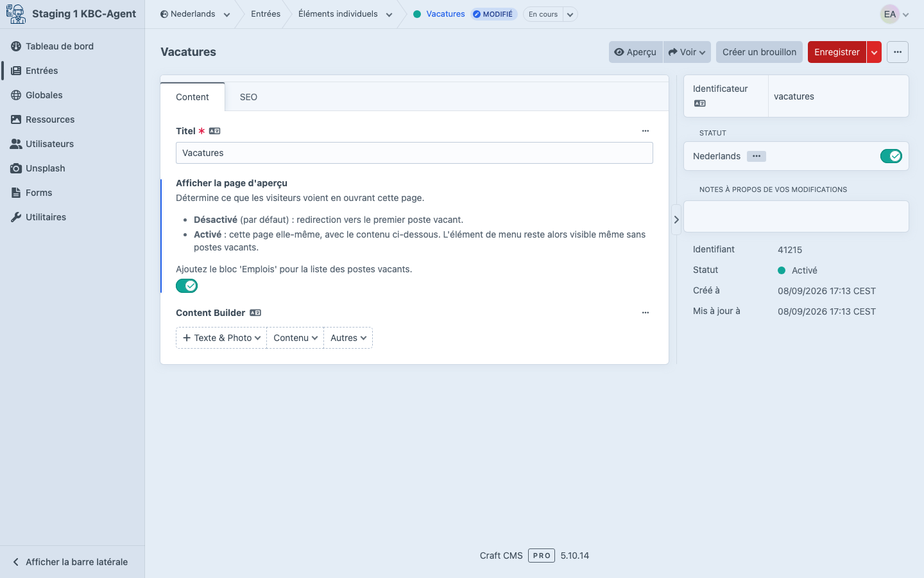Click Créer un brouillon button
This screenshot has height=578, width=924.
click(759, 52)
